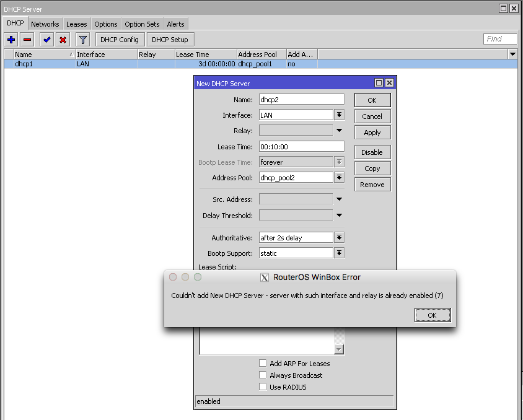Click the blue checkmark Enable icon
This screenshot has width=523, height=420.
pos(46,40)
